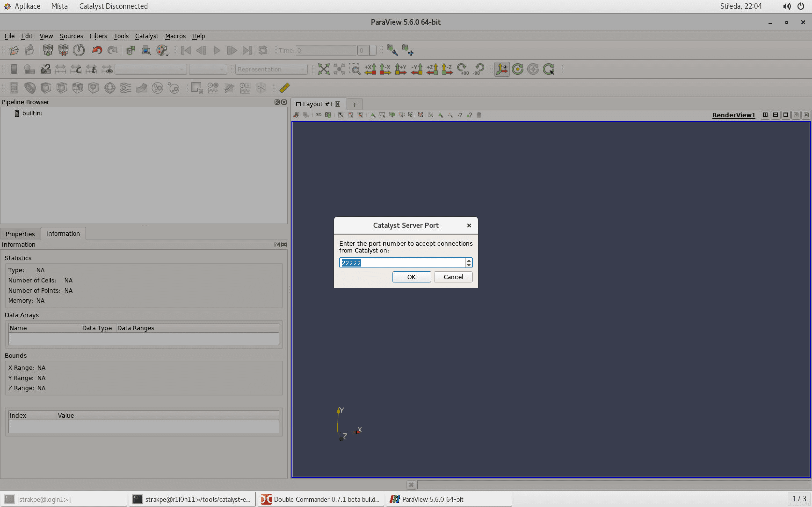
Task: Cancel the Catalyst Server Port dialog
Action: click(453, 277)
